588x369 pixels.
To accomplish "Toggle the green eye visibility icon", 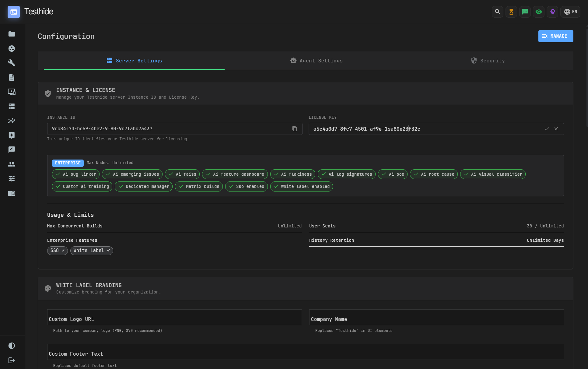I will (539, 12).
